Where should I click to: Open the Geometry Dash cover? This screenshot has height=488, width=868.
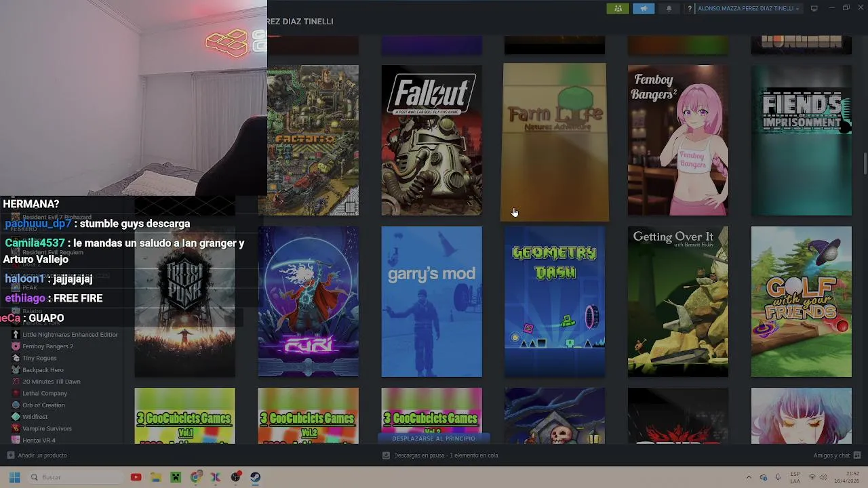pyautogui.click(x=555, y=302)
